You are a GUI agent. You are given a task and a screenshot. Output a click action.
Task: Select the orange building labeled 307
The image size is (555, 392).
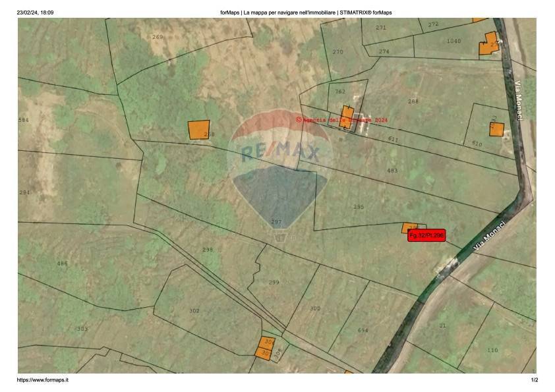coord(264,354)
